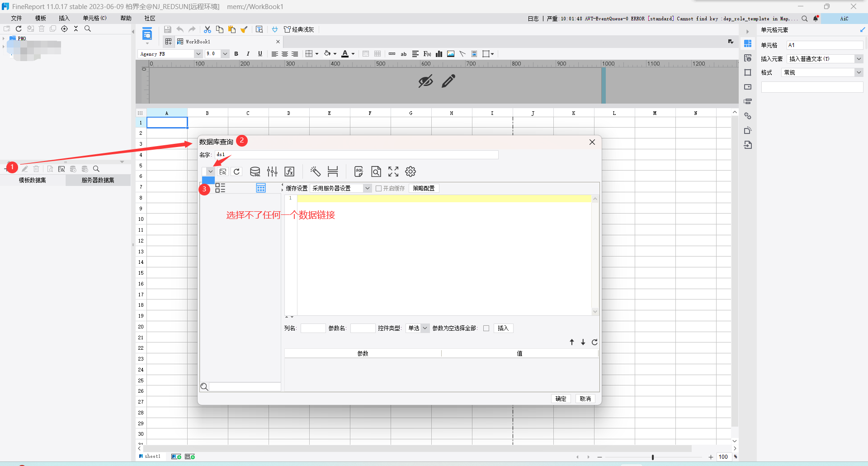Toggle the crossed-eye hide icon in gray area

[x=425, y=81]
